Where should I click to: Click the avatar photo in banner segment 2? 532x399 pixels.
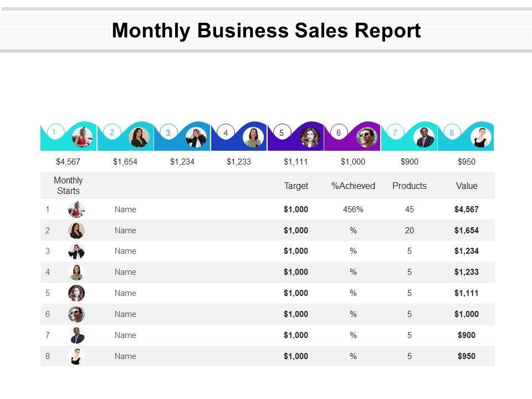coord(139,137)
